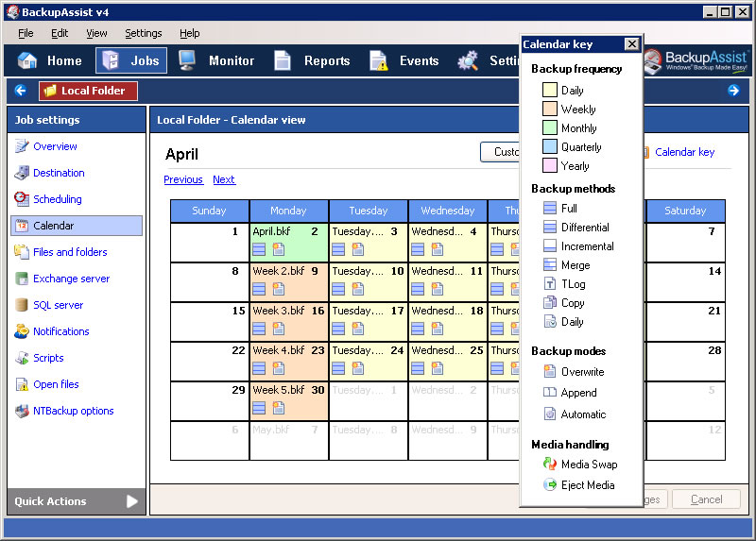Click full backup icon on April.bkf
Image resolution: width=756 pixels, height=541 pixels.
(259, 249)
